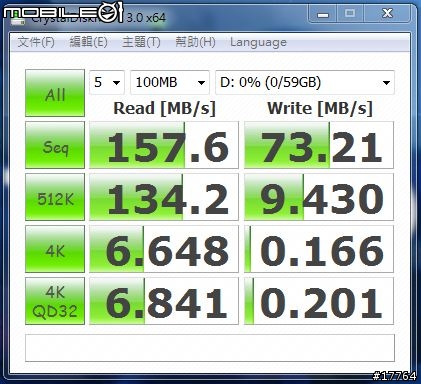Open the test size dropdown showing 100MB
The image size is (421, 384).
[x=170, y=82]
